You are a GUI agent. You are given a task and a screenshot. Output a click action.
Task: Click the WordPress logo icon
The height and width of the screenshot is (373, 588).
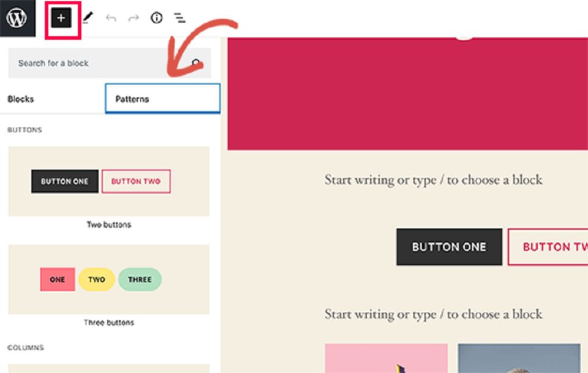17,18
